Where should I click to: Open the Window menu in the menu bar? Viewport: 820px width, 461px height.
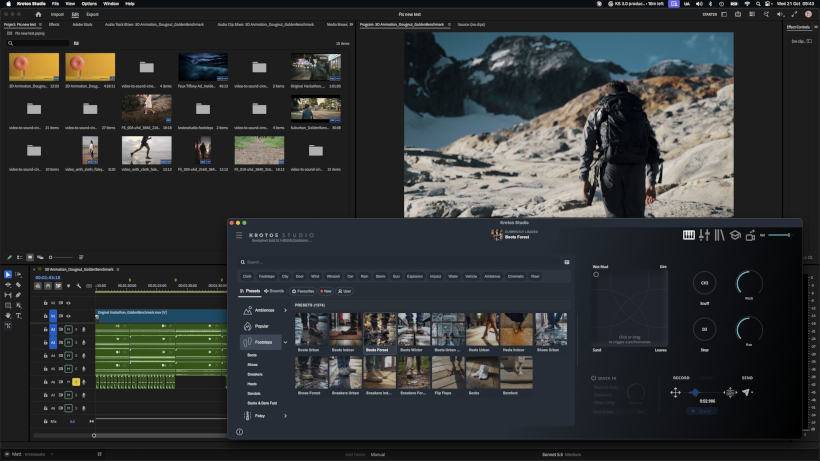[x=111, y=4]
